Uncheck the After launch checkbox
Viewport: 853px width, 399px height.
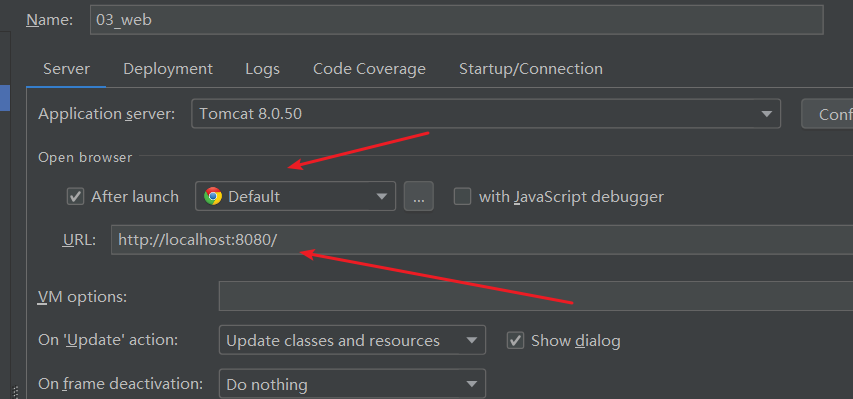(x=75, y=197)
